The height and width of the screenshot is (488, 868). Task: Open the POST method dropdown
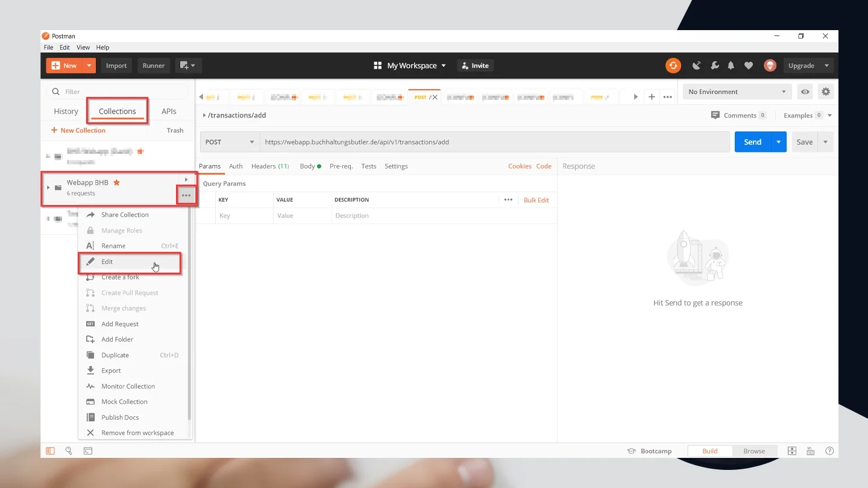tap(230, 142)
